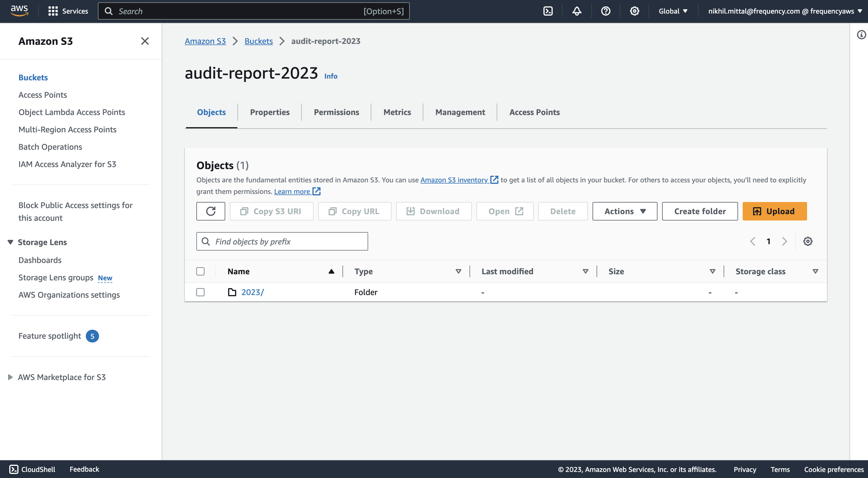The width and height of the screenshot is (868, 478).
Task: Sort by Size column arrow
Action: pyautogui.click(x=713, y=271)
